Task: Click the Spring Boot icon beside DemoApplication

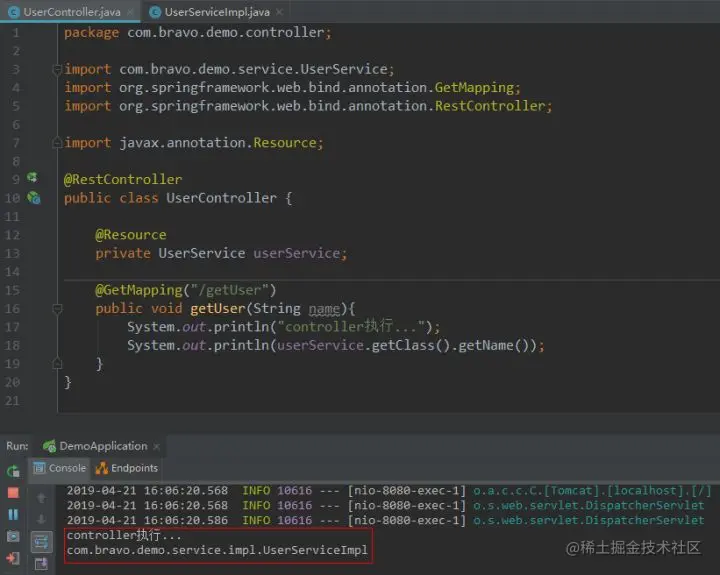Action: 49,445
